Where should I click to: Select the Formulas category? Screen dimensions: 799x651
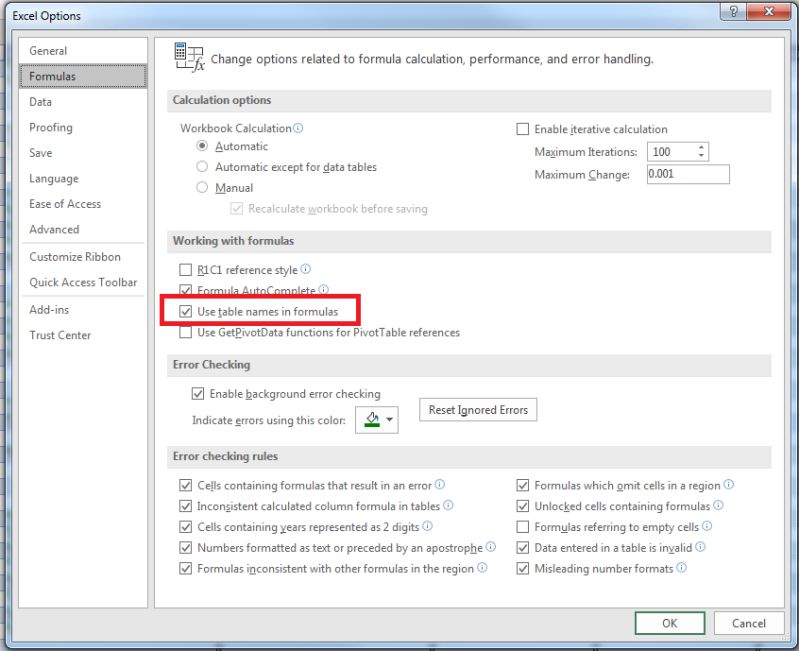pyautogui.click(x=83, y=76)
